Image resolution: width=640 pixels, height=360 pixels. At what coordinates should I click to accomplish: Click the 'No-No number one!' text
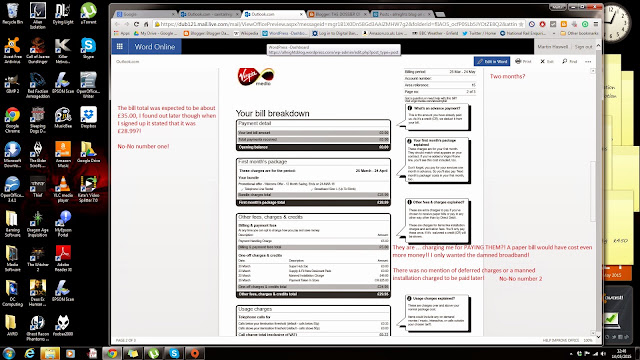(143, 146)
